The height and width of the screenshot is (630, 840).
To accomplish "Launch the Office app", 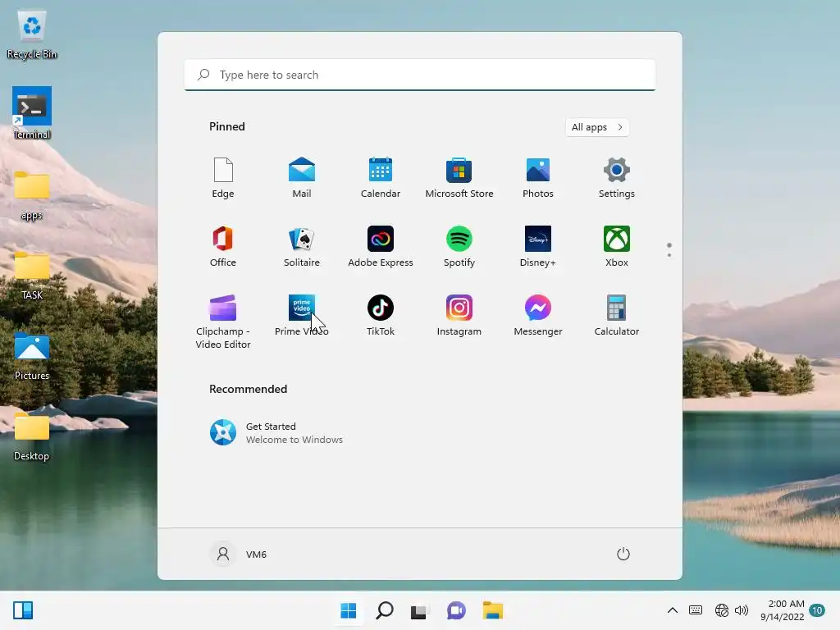I will click(x=223, y=247).
